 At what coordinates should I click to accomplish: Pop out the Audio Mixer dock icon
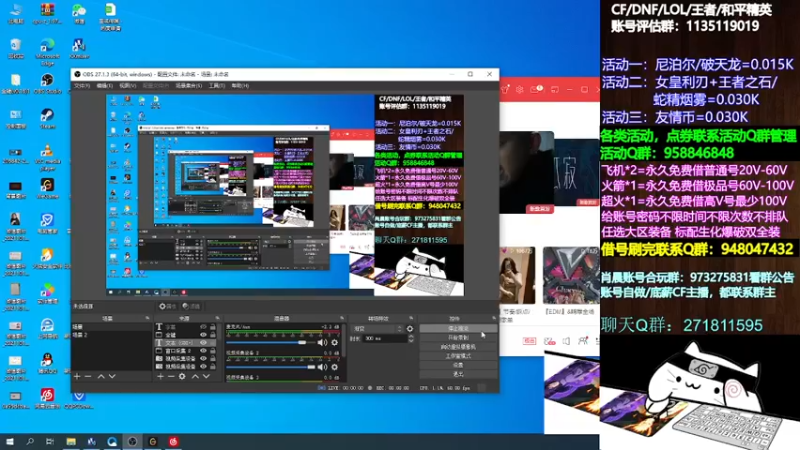(342, 318)
